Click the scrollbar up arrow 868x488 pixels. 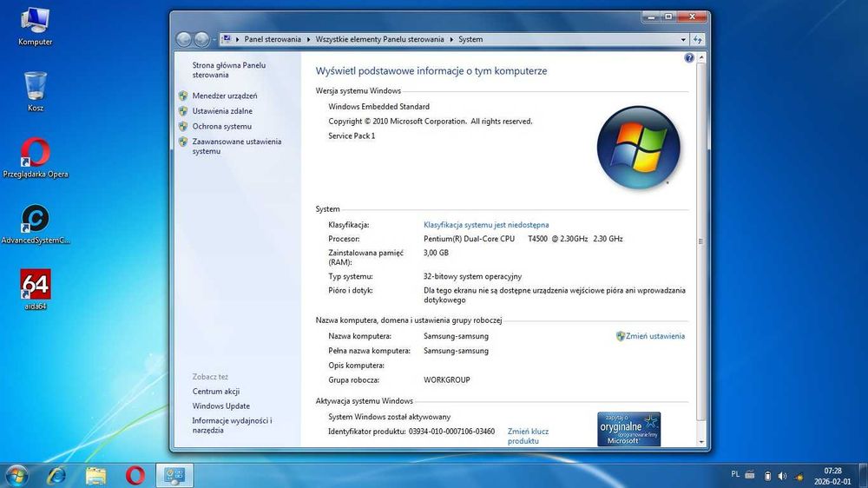[701, 57]
